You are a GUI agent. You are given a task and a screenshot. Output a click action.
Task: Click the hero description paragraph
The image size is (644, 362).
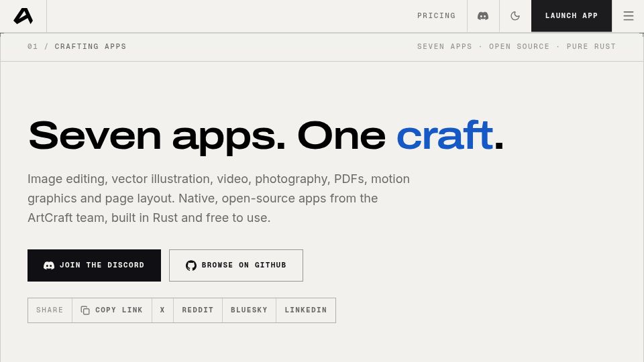(x=219, y=198)
